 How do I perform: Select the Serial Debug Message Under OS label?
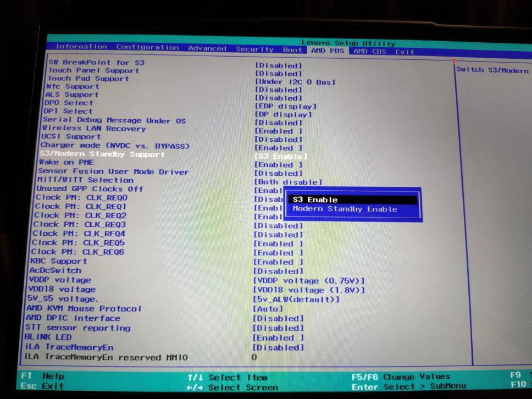(x=114, y=120)
